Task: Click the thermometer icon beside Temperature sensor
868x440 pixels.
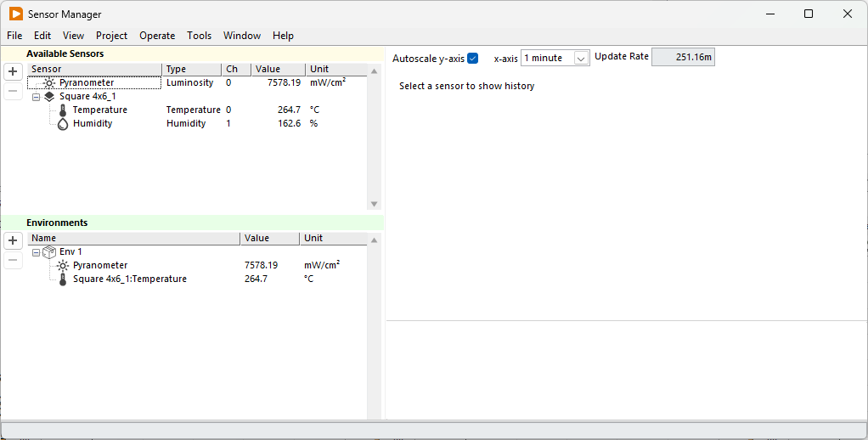Action: coord(63,110)
